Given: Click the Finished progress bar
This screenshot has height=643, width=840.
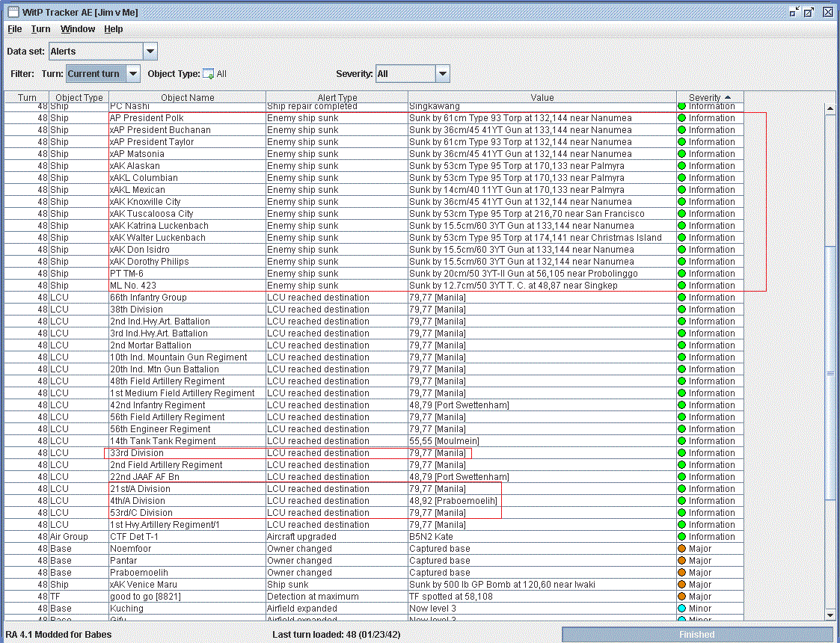Looking at the screenshot, I should (697, 635).
